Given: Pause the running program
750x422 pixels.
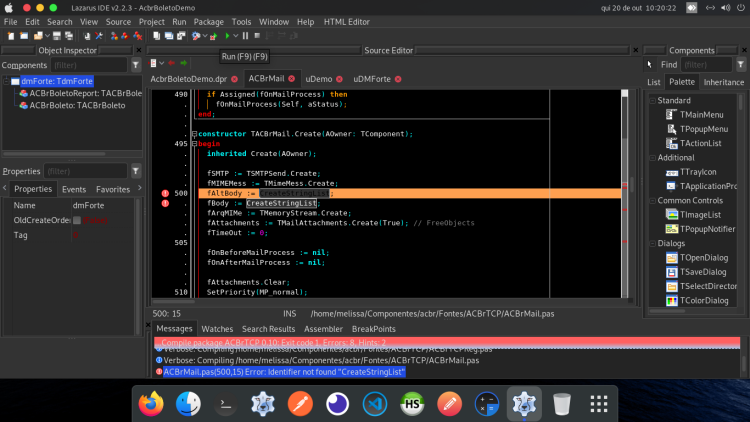Looking at the screenshot, I should (245, 36).
